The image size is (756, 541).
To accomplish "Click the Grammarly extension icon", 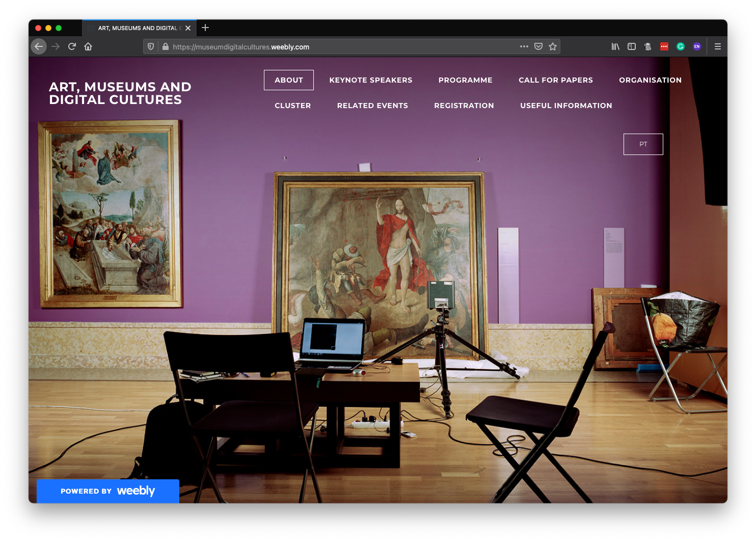I will pos(681,46).
